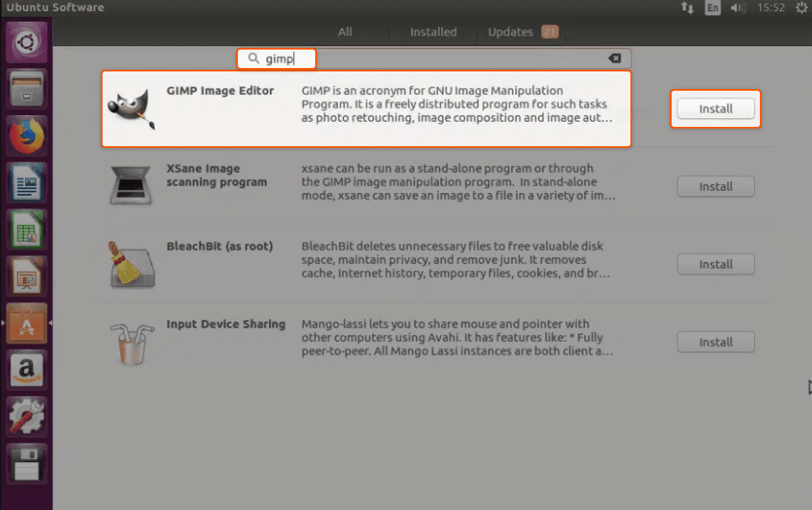812x510 pixels.
Task: Switch to the All tab
Action: click(345, 32)
